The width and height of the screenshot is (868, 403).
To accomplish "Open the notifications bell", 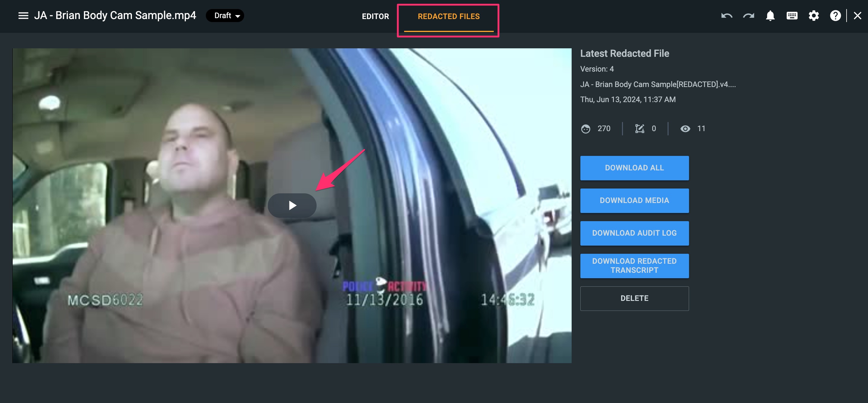I will click(770, 16).
